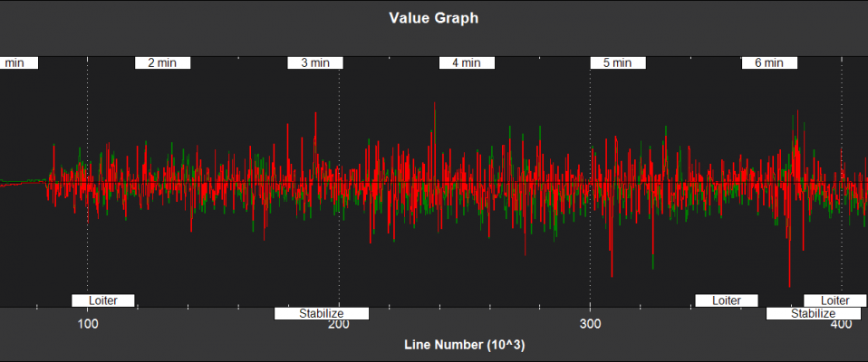Click the cut-off "min" marker at left edge
Screen dimensions: 868x362
click(15, 63)
